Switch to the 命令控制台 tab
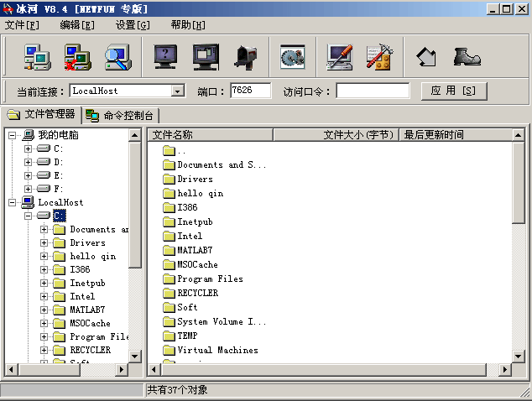 click(121, 116)
